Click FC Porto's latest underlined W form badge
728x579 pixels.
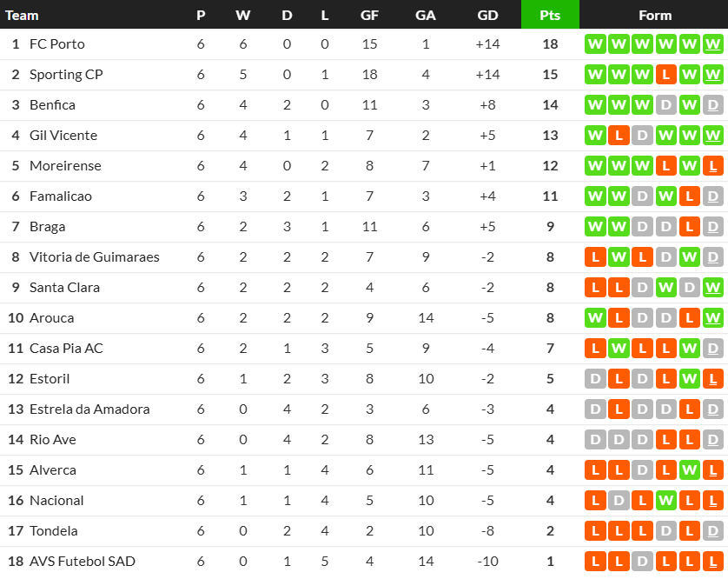pyautogui.click(x=712, y=44)
